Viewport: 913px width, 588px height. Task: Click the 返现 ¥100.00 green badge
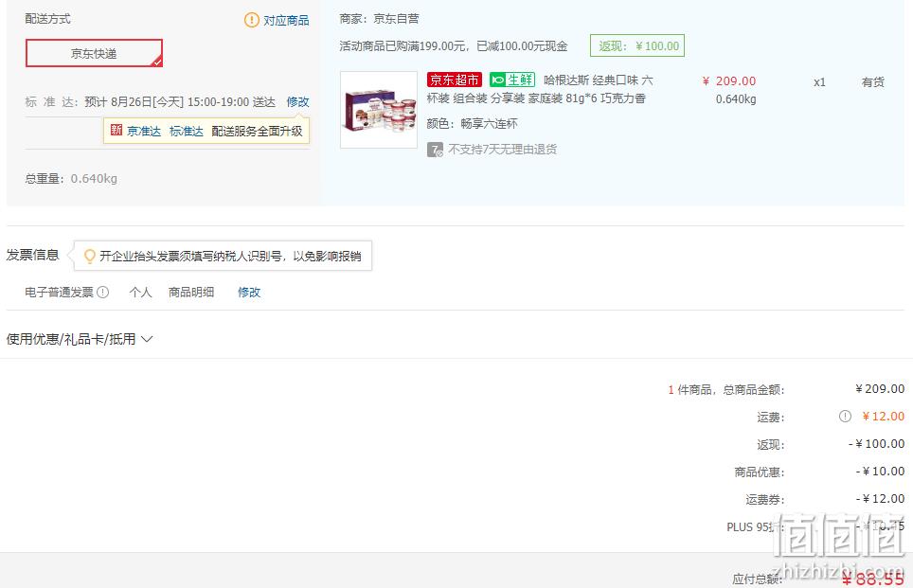pos(637,46)
